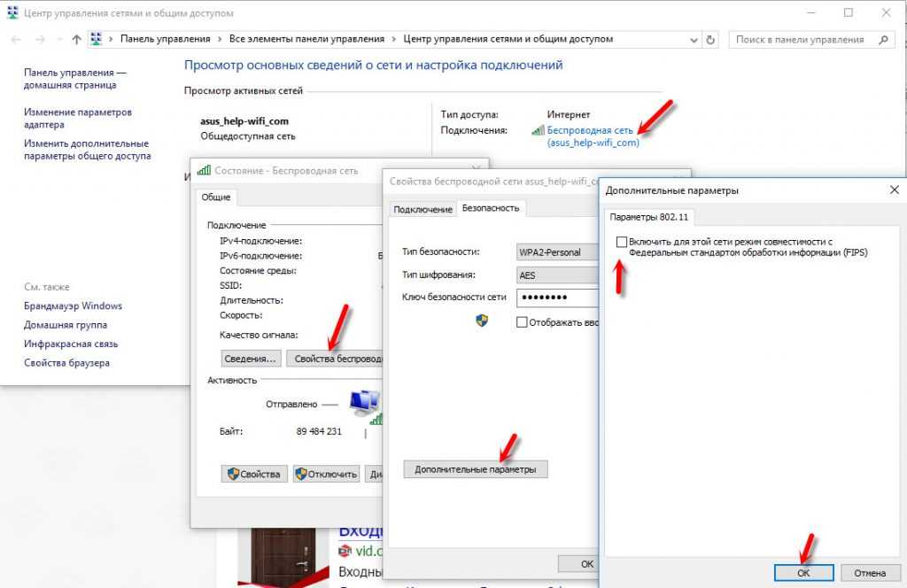Enable the FIPS compatibility mode checkbox
Image resolution: width=907 pixels, height=588 pixels.
622,242
